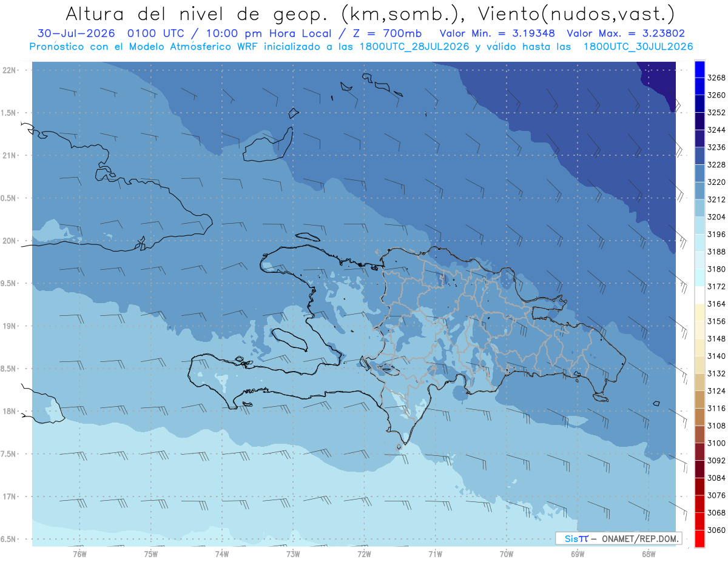
Task: Click the 71W longitude label
Action: tap(435, 554)
